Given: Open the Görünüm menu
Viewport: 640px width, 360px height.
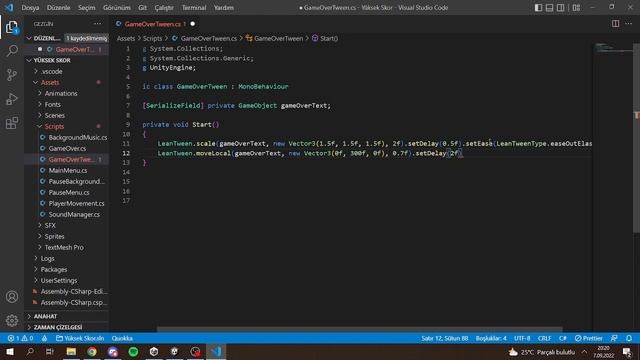Looking at the screenshot, I should (117, 8).
